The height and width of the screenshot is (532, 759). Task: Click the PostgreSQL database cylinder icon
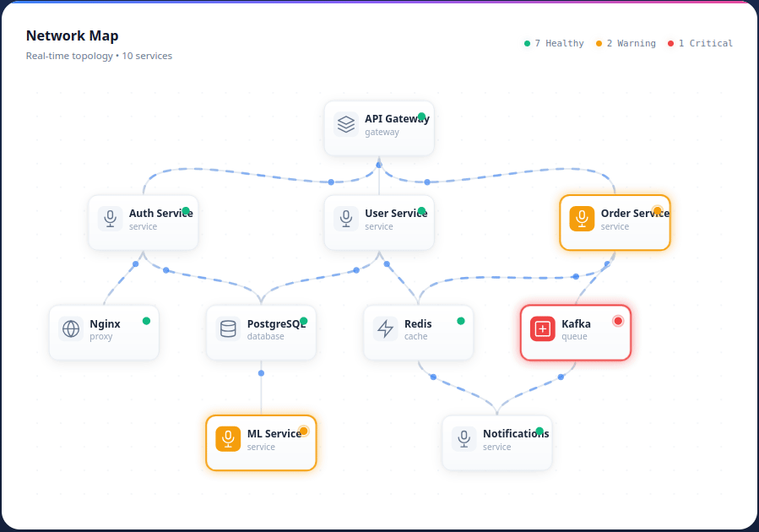228,328
